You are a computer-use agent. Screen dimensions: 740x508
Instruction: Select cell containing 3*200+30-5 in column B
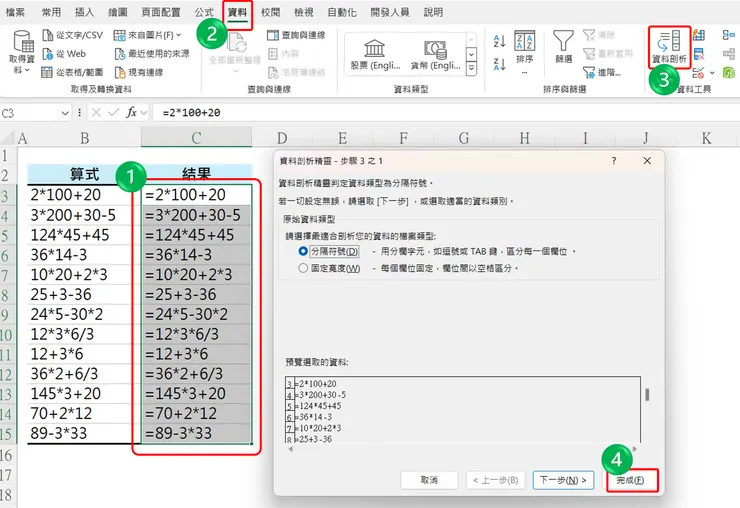[x=84, y=215]
